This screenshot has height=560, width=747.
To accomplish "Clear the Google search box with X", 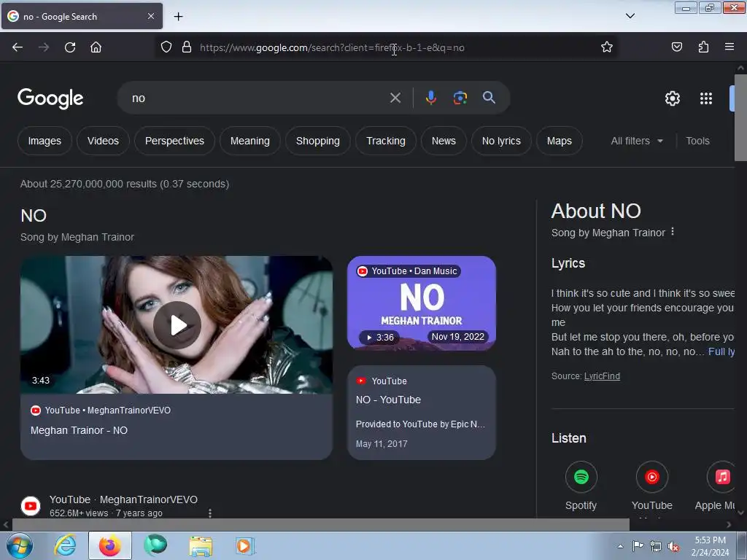I will [395, 98].
